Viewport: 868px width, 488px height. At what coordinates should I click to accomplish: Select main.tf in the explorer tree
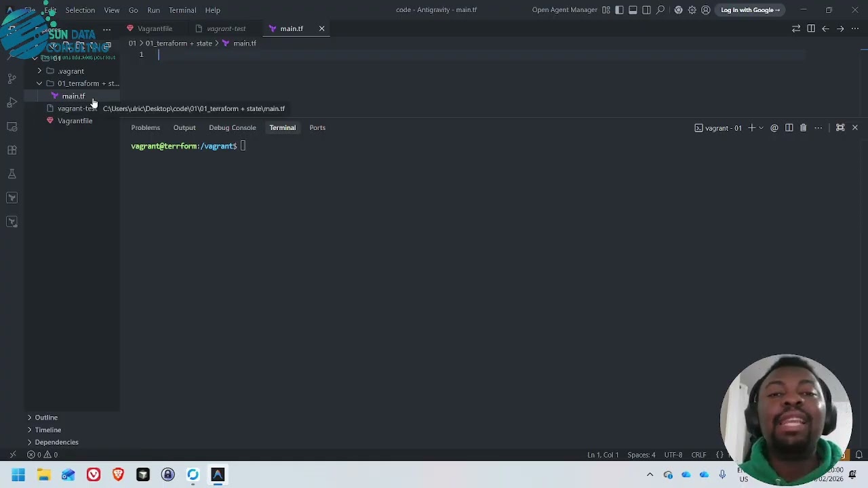(73, 96)
